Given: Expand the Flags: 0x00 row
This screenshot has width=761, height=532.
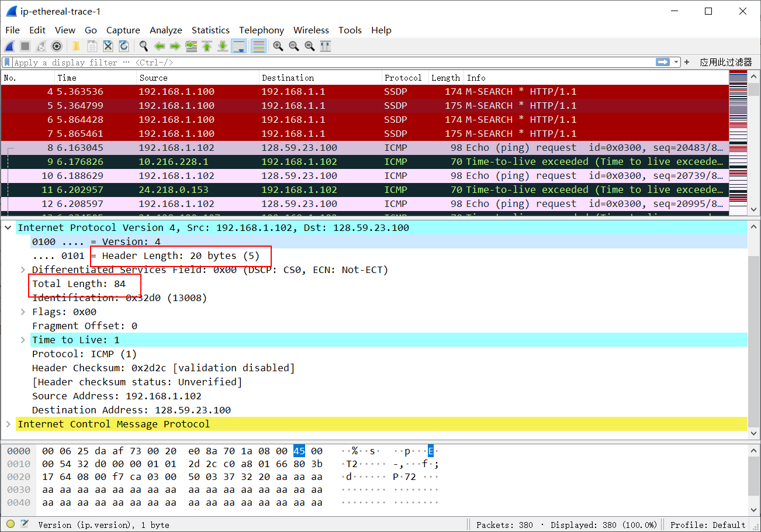Looking at the screenshot, I should 23,312.
